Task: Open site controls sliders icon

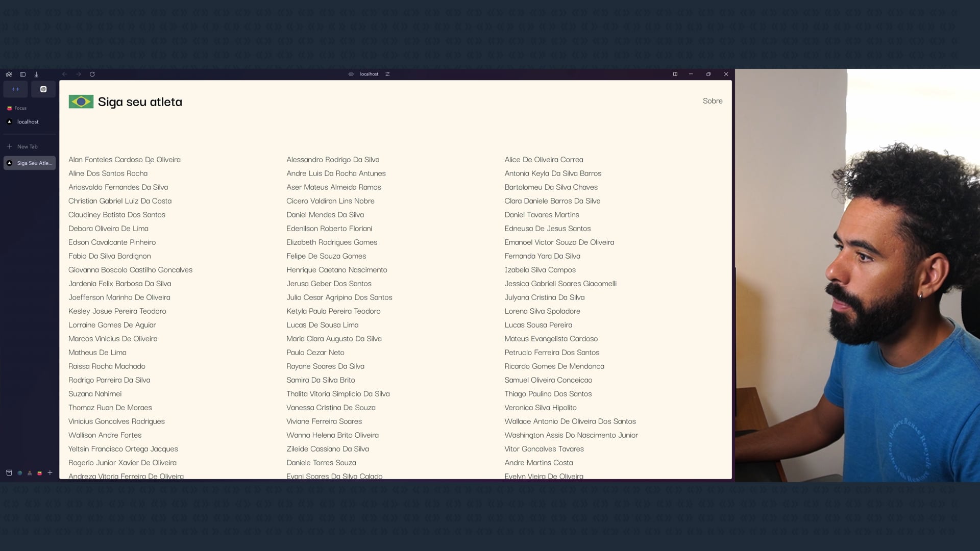Action: pos(387,74)
